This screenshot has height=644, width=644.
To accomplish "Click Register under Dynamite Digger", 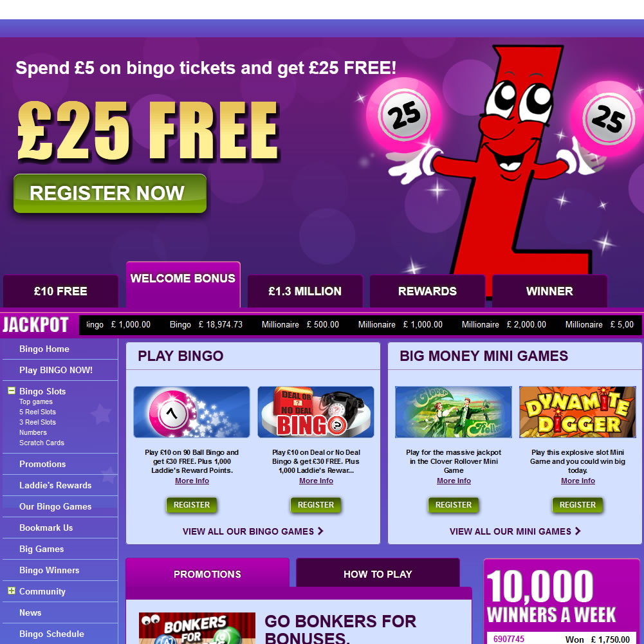I will click(578, 505).
